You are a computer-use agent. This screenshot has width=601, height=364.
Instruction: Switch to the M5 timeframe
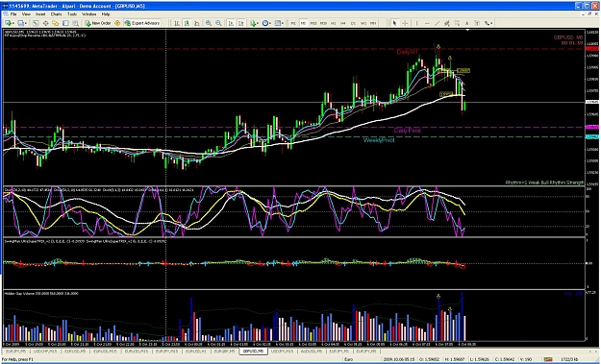(x=303, y=23)
